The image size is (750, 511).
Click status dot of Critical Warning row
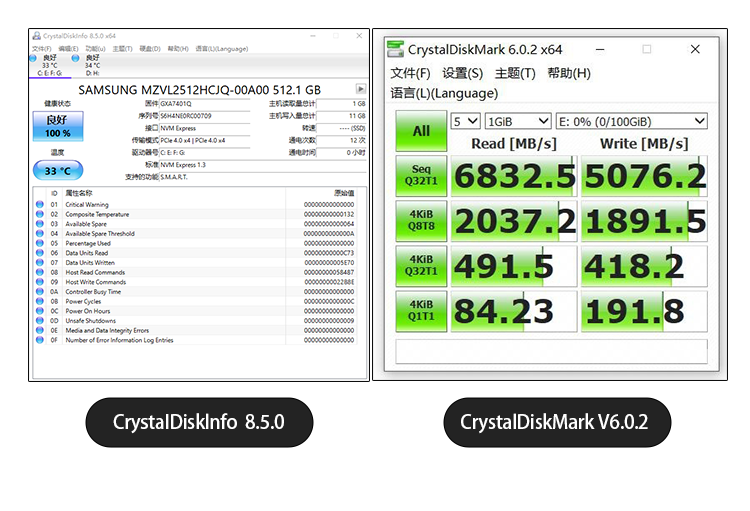tap(40, 204)
